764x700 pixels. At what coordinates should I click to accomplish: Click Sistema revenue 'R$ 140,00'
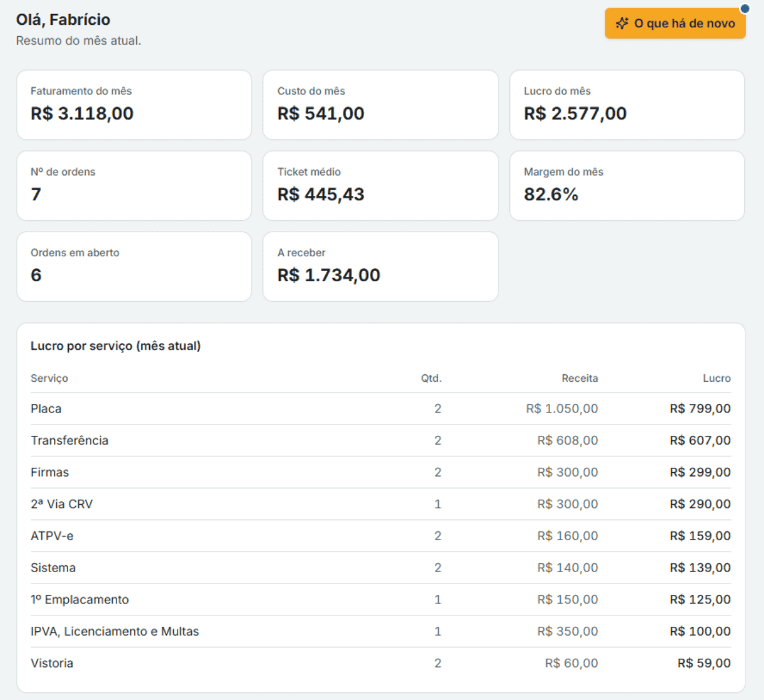[x=568, y=568]
